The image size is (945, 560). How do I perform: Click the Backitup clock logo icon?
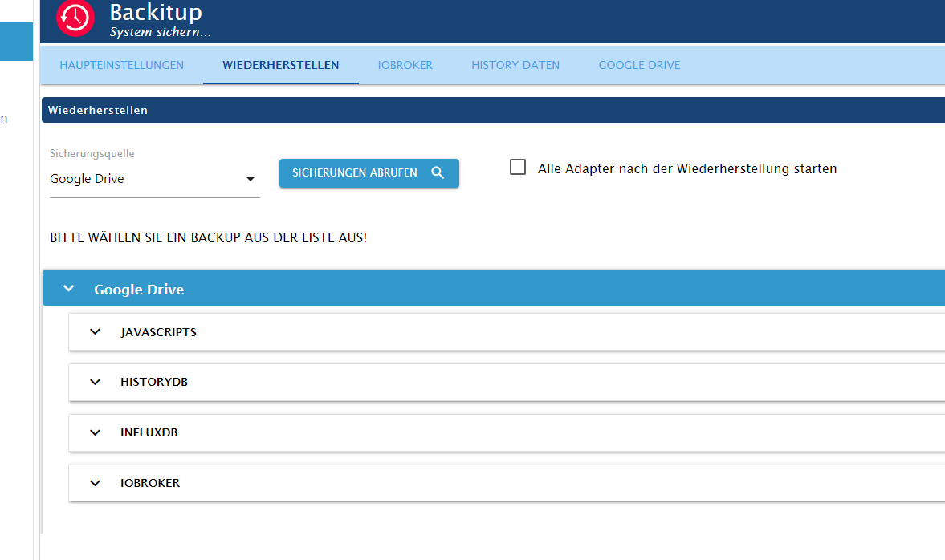pos(75,18)
